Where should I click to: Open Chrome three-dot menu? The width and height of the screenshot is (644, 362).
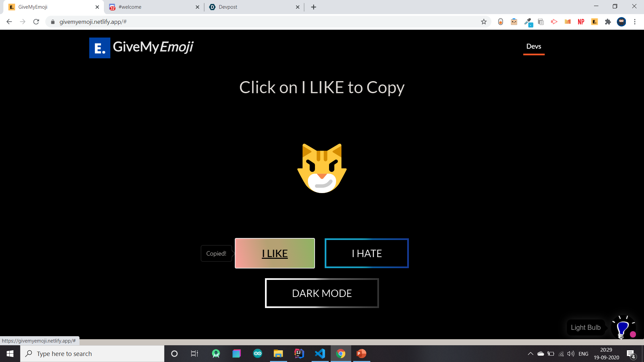[635, 22]
